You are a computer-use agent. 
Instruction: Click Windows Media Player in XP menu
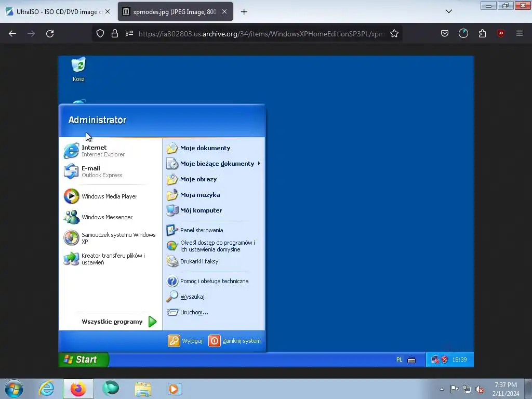click(111, 196)
